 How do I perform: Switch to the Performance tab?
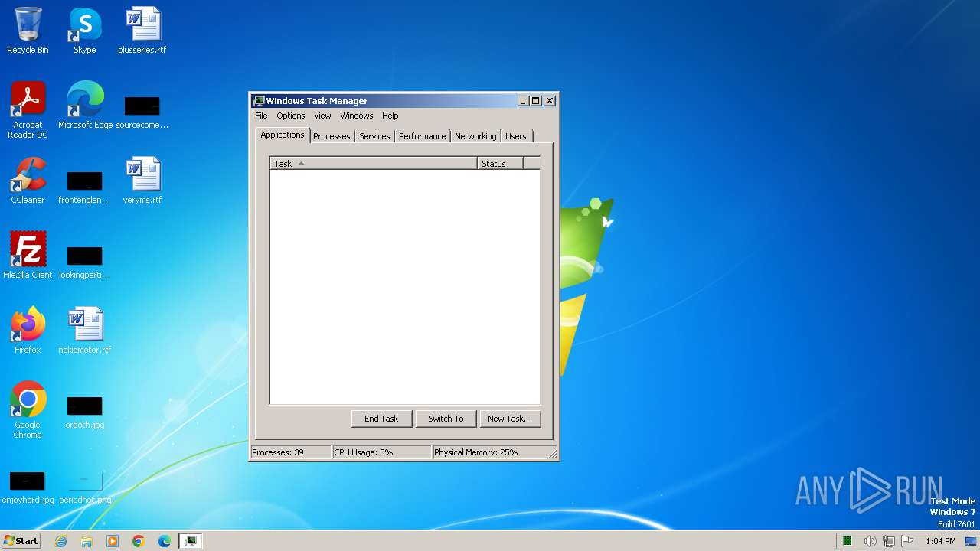pos(422,136)
